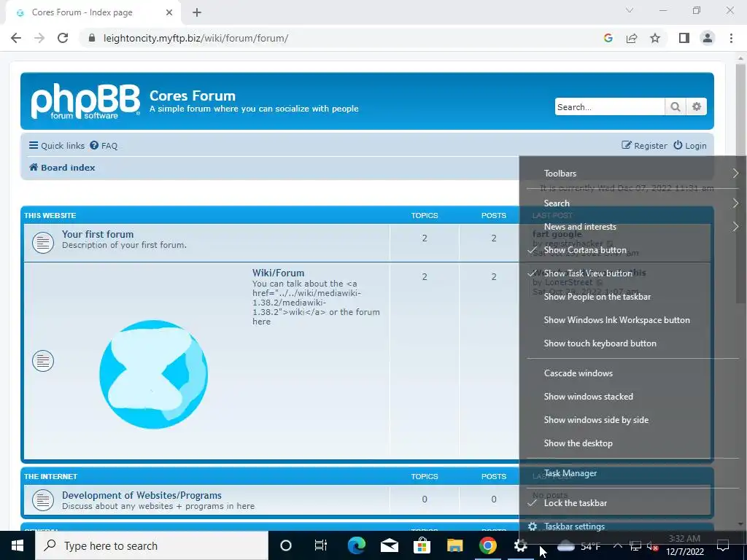This screenshot has width=747, height=560.
Task: Open Development of Websites/Programs forum
Action: 142,495
